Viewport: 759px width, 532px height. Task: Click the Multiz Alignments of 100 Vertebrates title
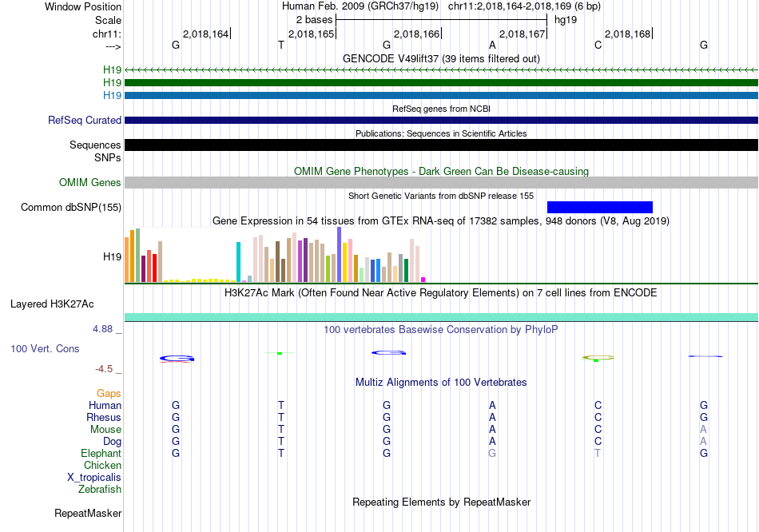(441, 383)
